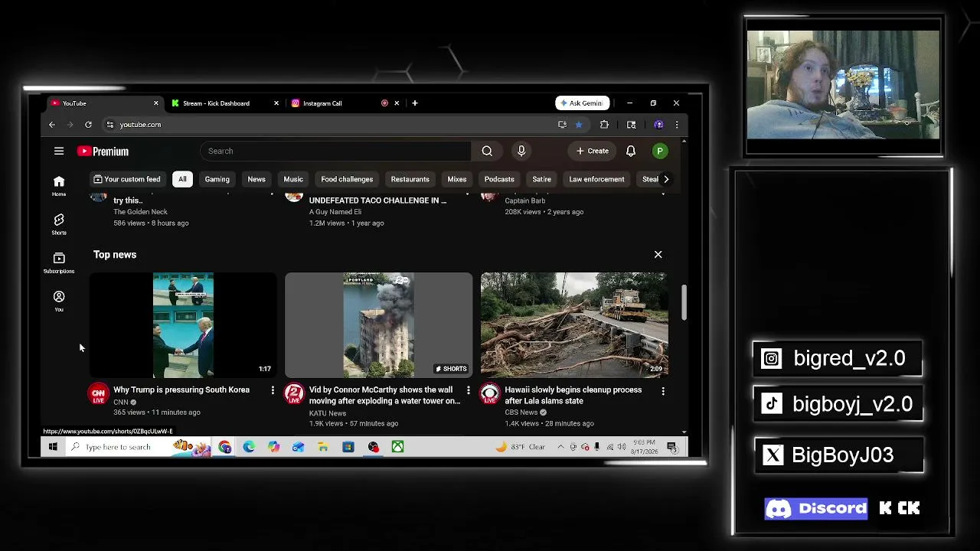The height and width of the screenshot is (551, 980).
Task: Open the browser profile avatar
Action: click(x=658, y=124)
